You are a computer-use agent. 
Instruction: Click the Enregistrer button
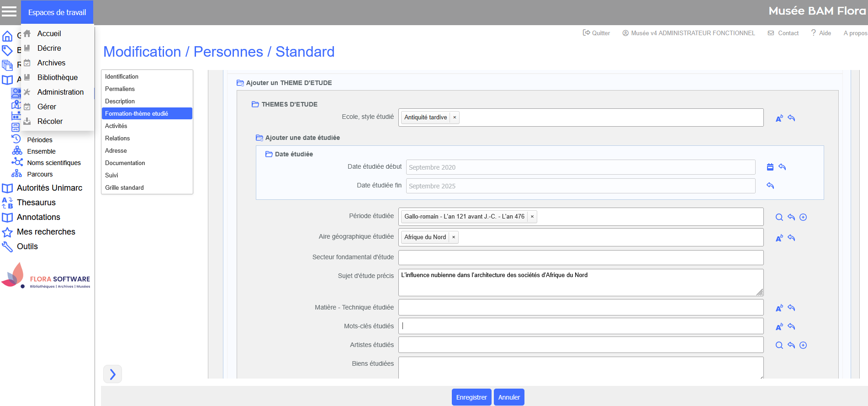tap(471, 397)
